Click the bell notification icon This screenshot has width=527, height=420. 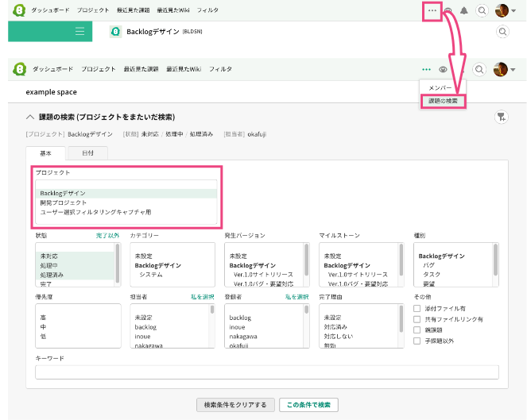coord(464,11)
